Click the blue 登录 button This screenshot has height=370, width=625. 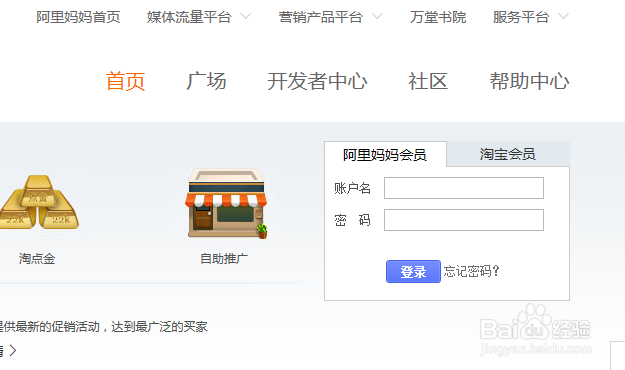(x=413, y=272)
